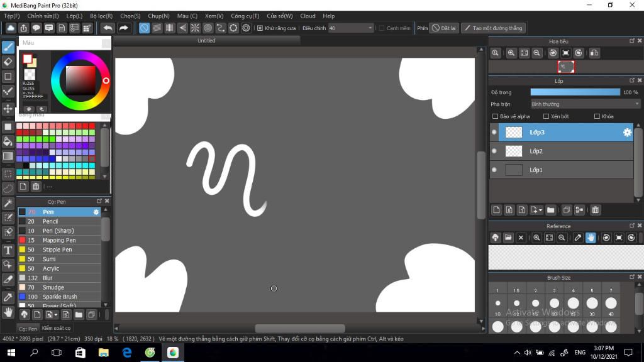The height and width of the screenshot is (362, 644).
Task: Click the canvas horizontal scrollbar
Action: point(300,328)
